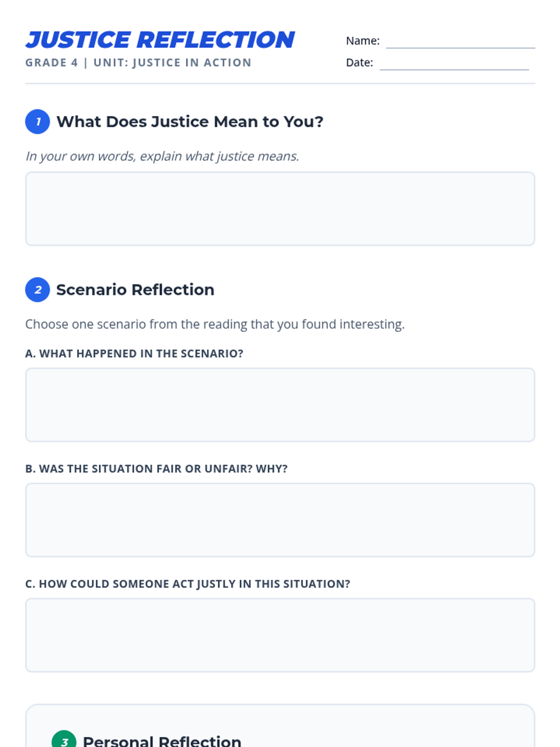Screen dimensions: 560x747
Task: Click the 'What Does Justice Mean to You?' heading
Action: pos(190,121)
